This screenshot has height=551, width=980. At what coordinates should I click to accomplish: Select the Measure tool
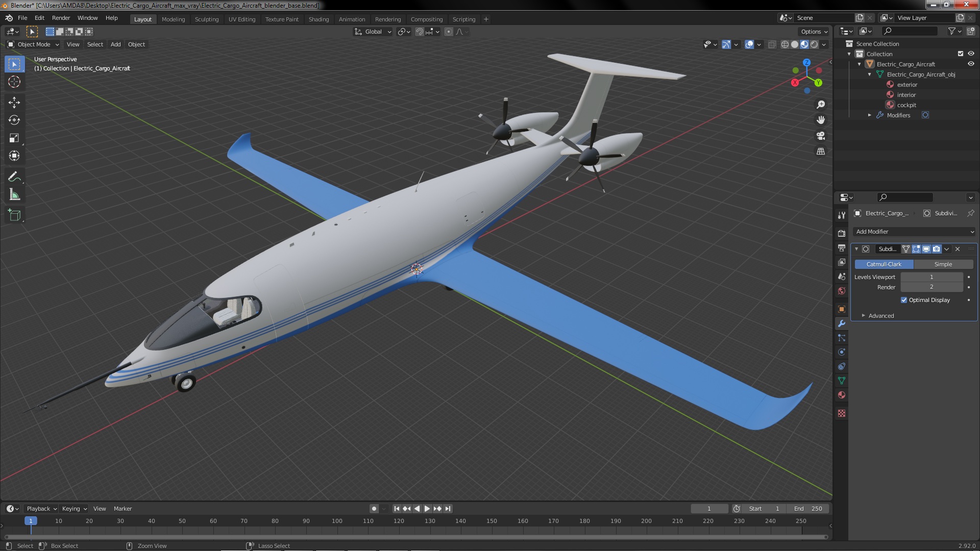(14, 195)
